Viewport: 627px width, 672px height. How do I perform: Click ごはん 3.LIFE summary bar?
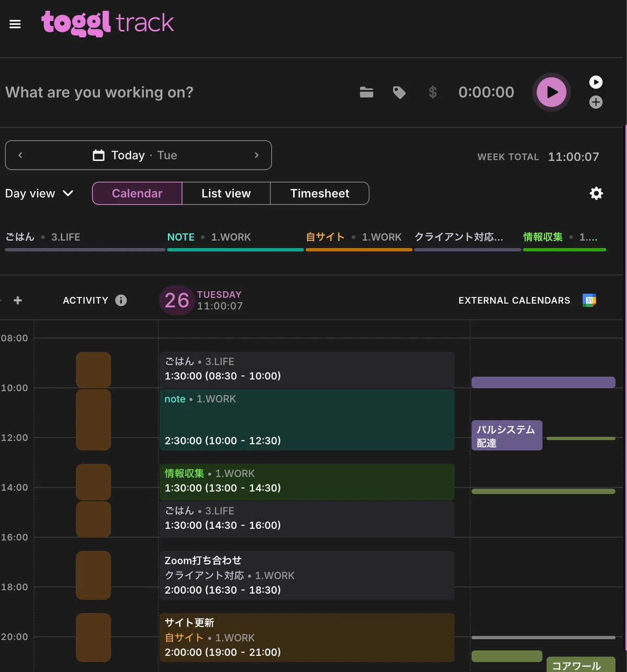tap(85, 242)
